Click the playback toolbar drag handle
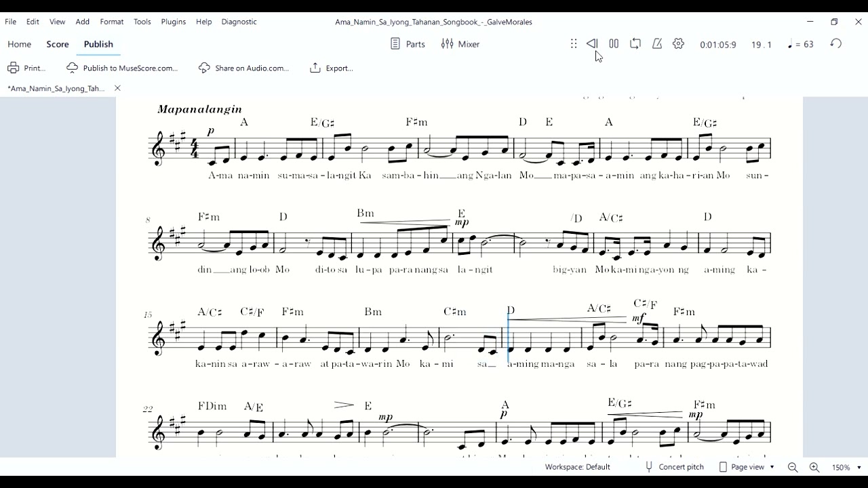Viewport: 868px width, 488px height. tap(574, 44)
